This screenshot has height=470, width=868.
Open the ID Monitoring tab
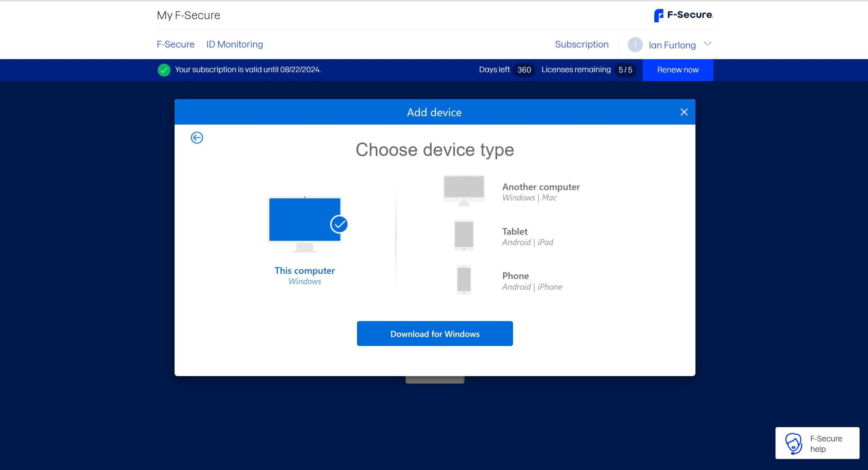(x=235, y=44)
